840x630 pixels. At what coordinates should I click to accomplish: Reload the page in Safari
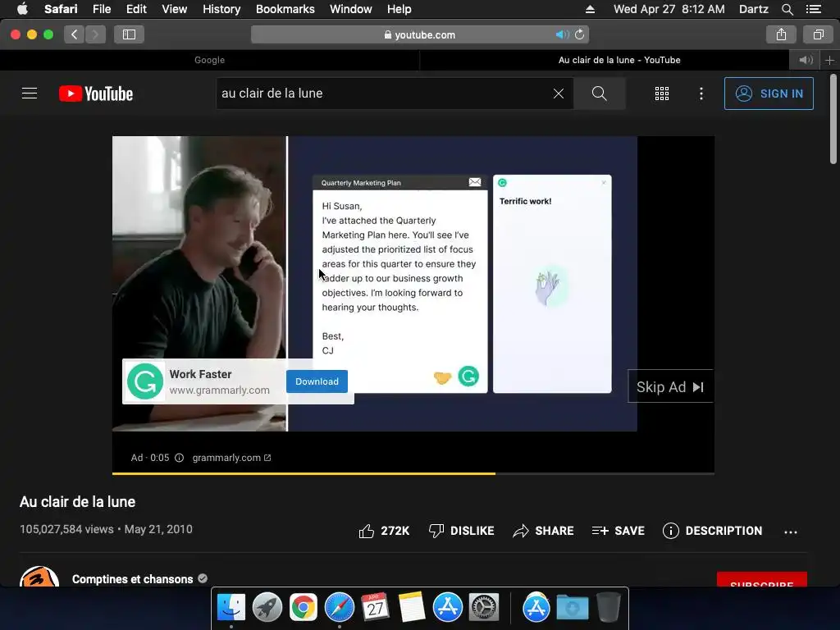click(x=580, y=34)
